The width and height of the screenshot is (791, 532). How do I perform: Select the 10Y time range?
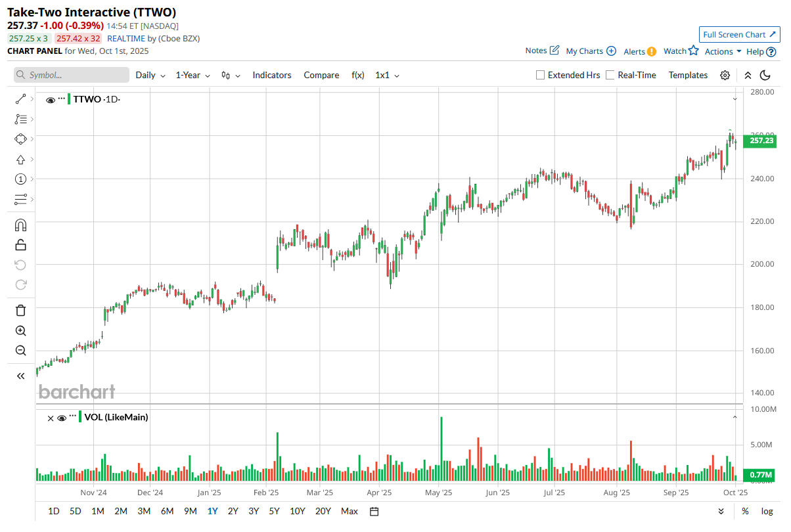pyautogui.click(x=297, y=511)
